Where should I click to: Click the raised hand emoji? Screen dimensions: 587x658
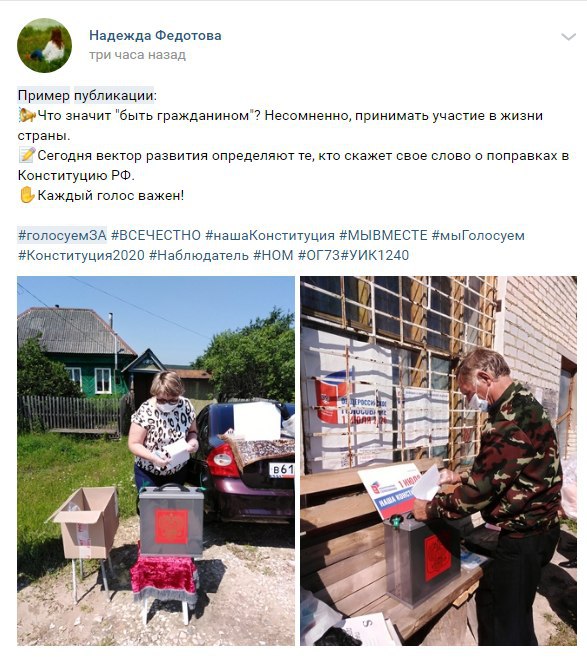point(27,195)
